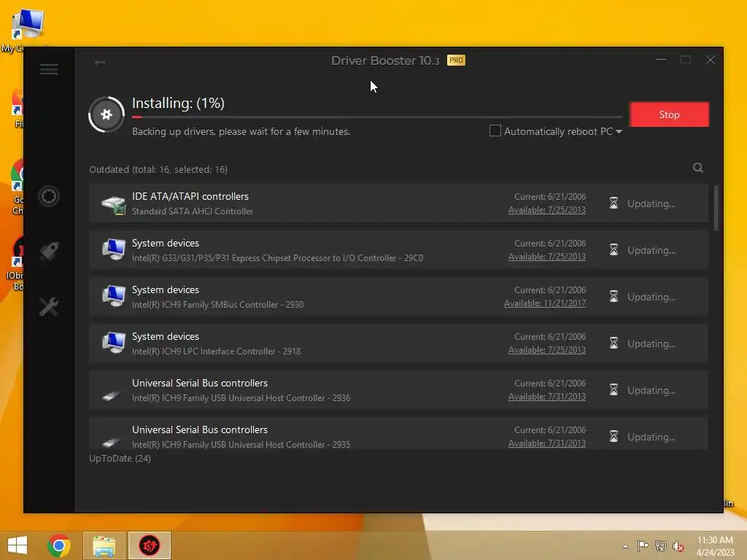Select the Intel(R) ICH9 Family SMBus Controller - 2930 text
The image size is (747, 560).
(217, 305)
